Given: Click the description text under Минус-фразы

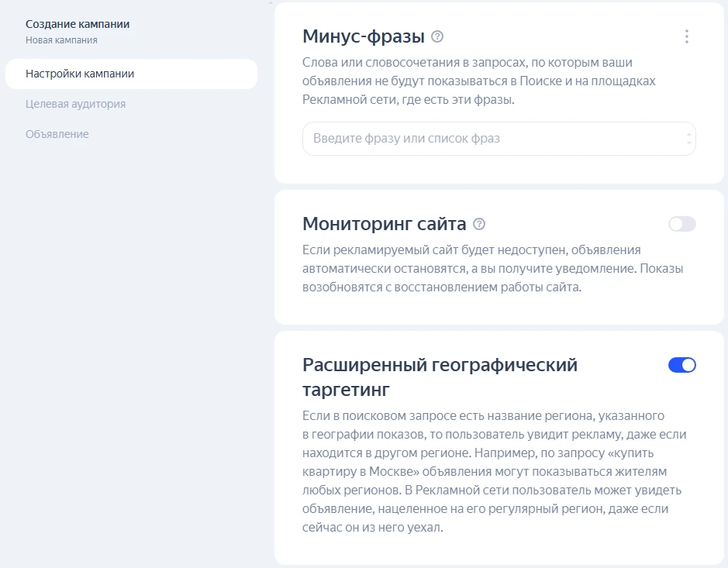Looking at the screenshot, I should tap(480, 81).
